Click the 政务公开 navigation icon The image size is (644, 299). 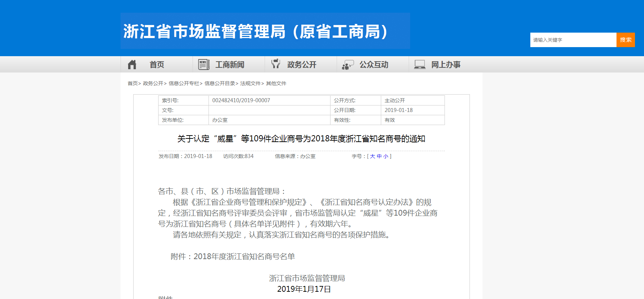(x=276, y=64)
